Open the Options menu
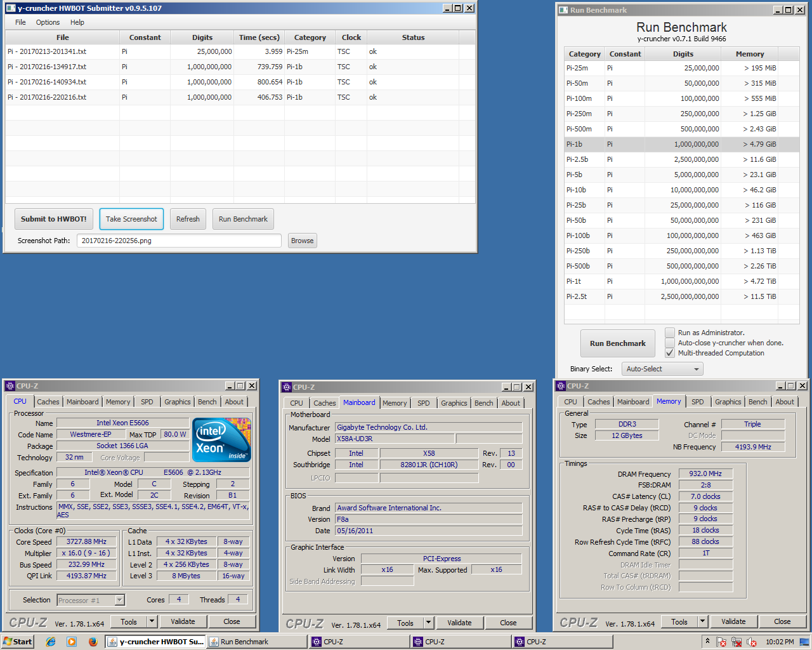 click(x=48, y=22)
